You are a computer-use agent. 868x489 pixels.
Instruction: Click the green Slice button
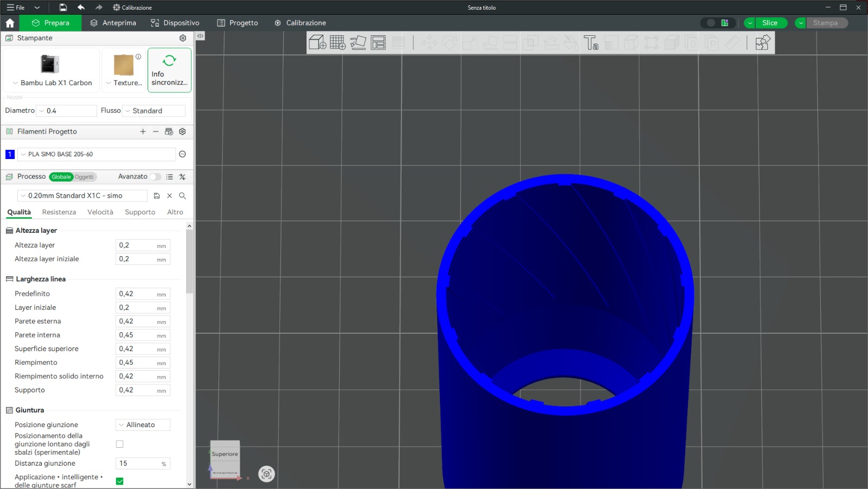[769, 23]
